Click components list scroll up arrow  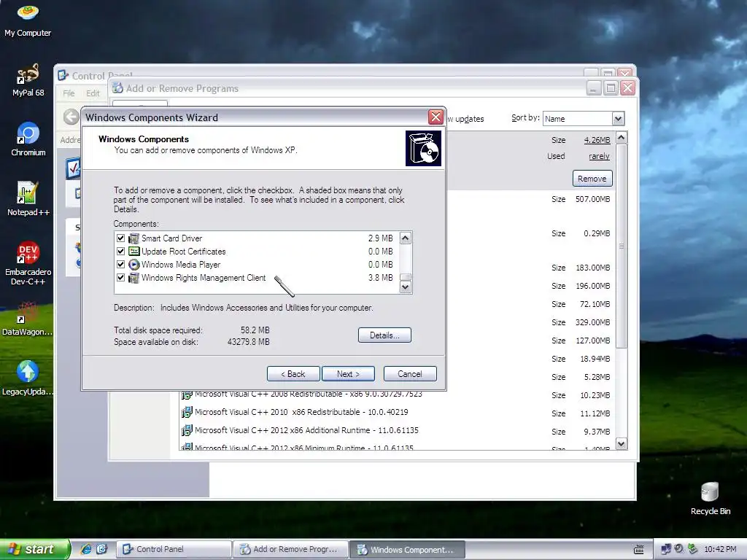406,238
